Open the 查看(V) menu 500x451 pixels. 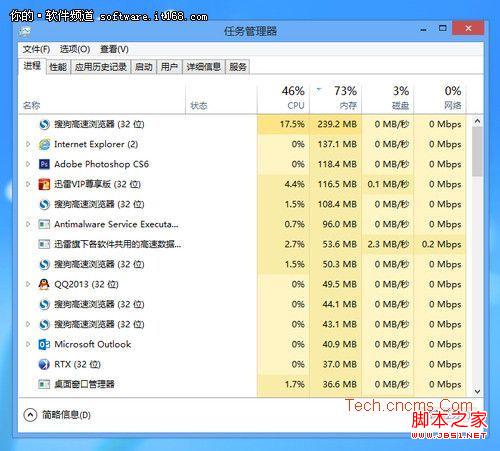pyautogui.click(x=114, y=49)
